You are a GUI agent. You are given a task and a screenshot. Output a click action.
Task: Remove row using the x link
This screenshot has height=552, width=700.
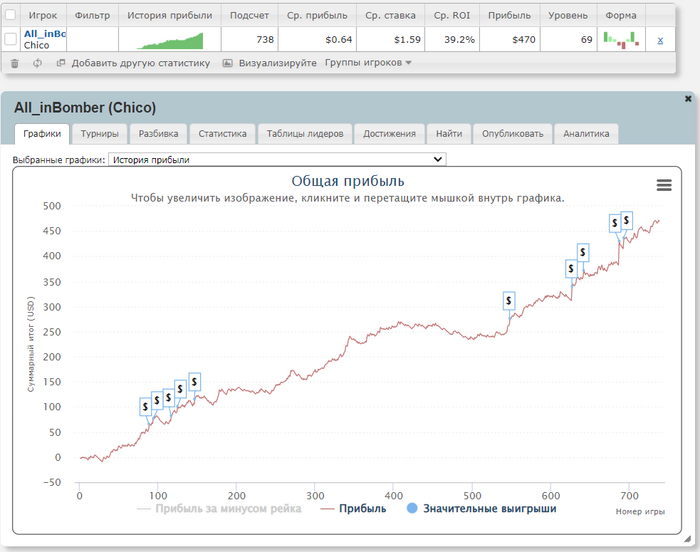coord(660,40)
